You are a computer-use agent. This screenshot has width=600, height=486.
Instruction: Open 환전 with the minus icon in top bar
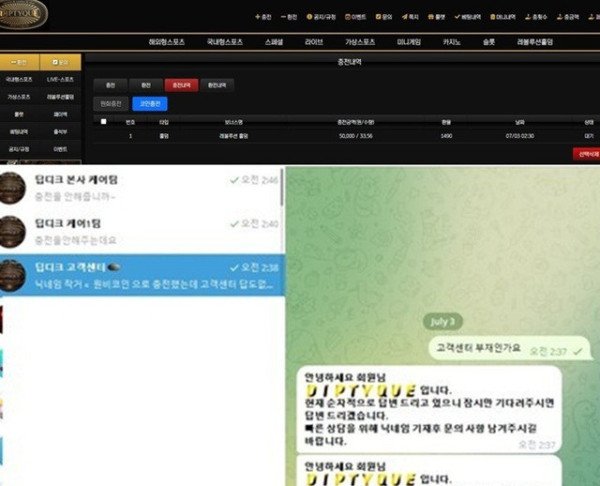point(289,17)
